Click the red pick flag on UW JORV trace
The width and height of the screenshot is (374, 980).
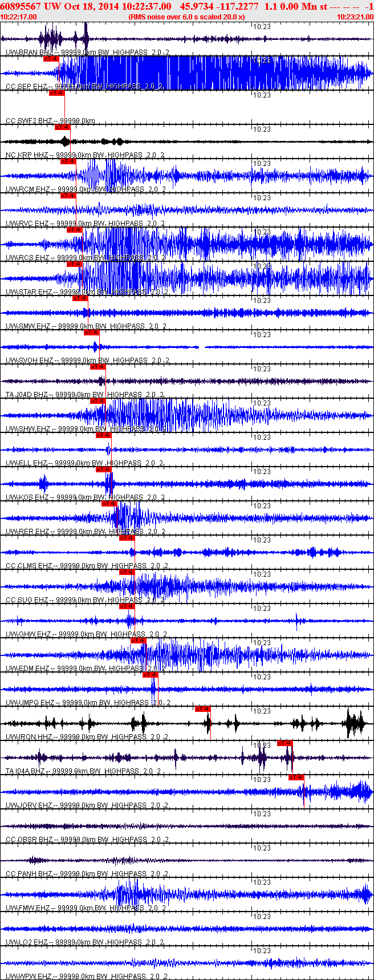pos(296,777)
